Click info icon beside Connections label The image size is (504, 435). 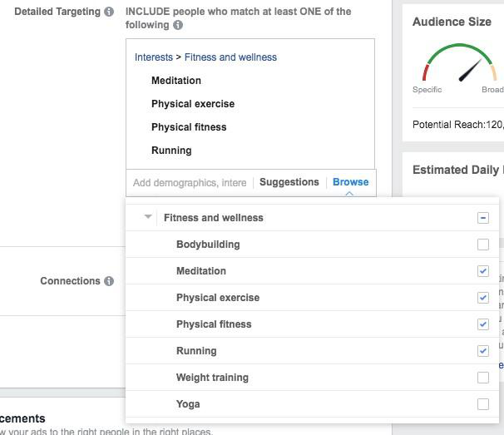pyautogui.click(x=109, y=281)
